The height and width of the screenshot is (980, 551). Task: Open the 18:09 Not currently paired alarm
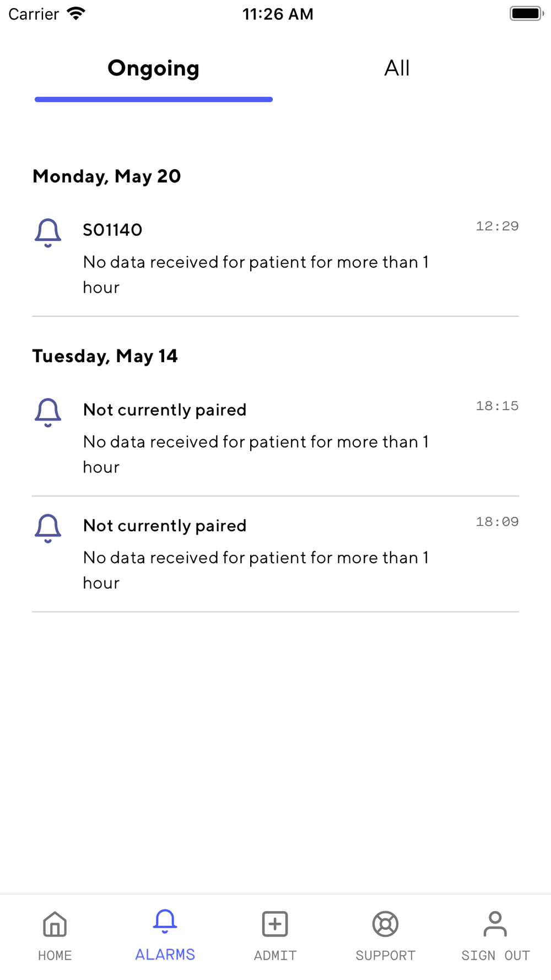point(275,554)
